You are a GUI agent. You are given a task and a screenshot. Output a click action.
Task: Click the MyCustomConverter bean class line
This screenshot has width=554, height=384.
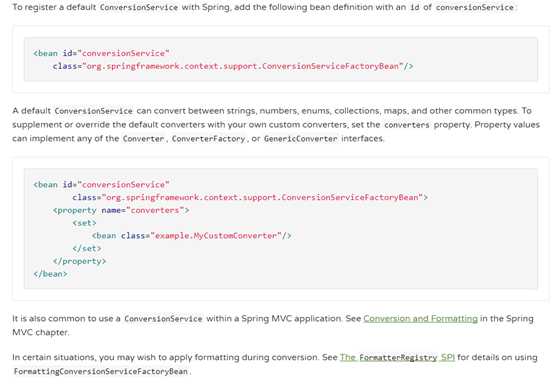click(191, 236)
